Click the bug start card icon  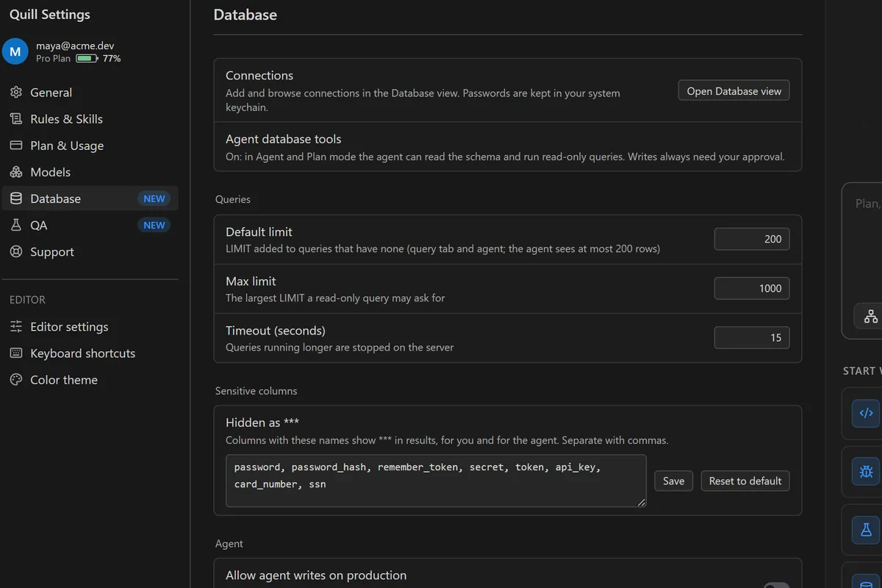pyautogui.click(x=866, y=471)
